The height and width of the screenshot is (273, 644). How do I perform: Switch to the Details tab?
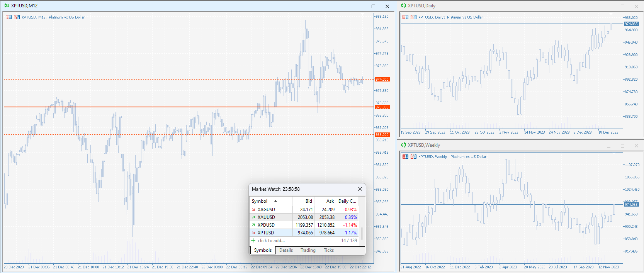coord(286,250)
